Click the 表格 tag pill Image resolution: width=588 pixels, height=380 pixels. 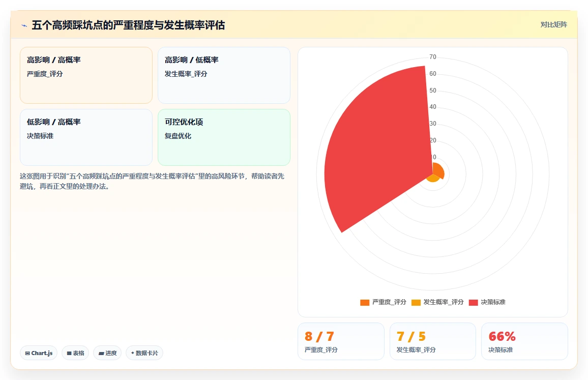[75, 353]
